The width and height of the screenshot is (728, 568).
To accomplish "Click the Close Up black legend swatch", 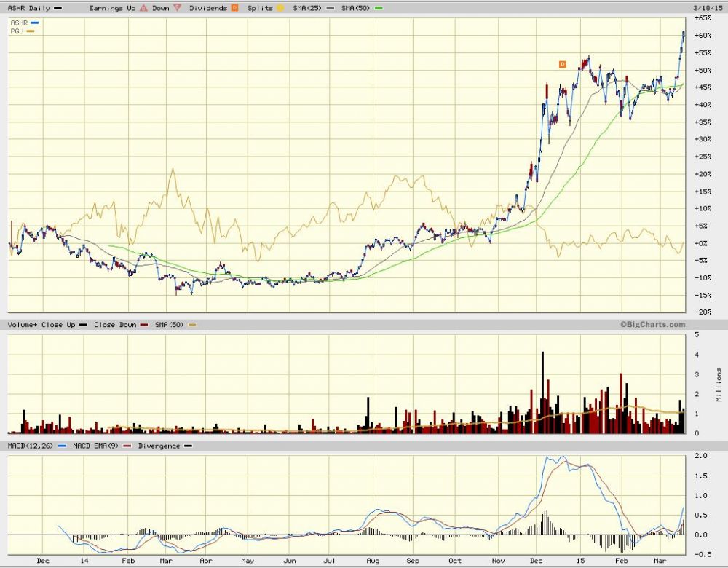I will coord(84,325).
